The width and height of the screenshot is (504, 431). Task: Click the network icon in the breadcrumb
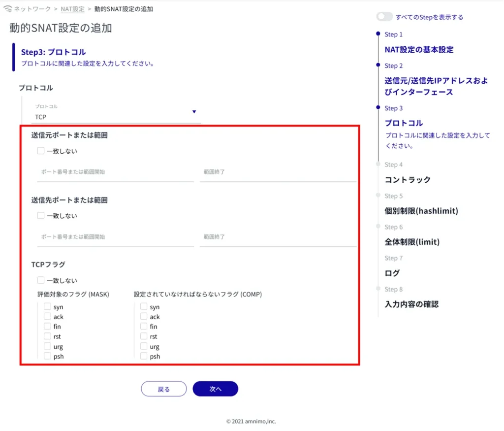click(7, 9)
